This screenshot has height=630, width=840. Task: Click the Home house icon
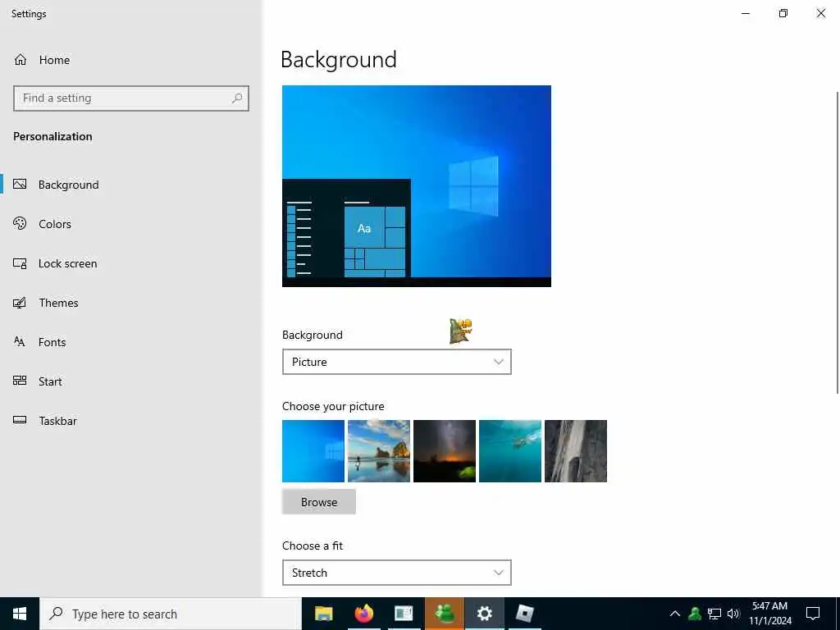(21, 60)
